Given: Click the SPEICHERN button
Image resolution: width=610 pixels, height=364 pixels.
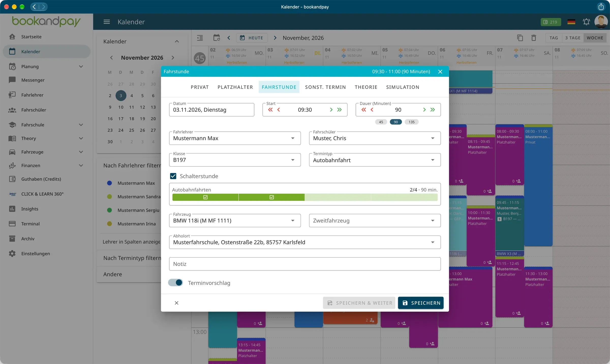Looking at the screenshot, I should point(421,303).
